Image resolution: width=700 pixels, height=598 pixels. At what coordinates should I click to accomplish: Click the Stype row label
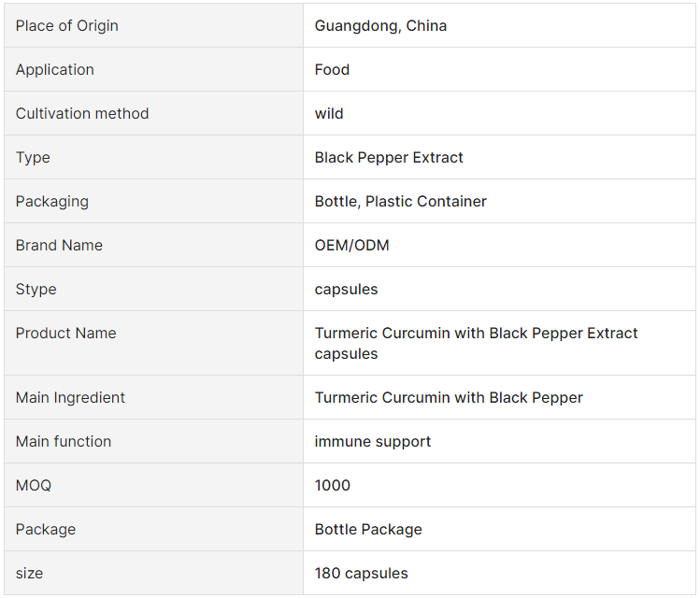point(36,289)
